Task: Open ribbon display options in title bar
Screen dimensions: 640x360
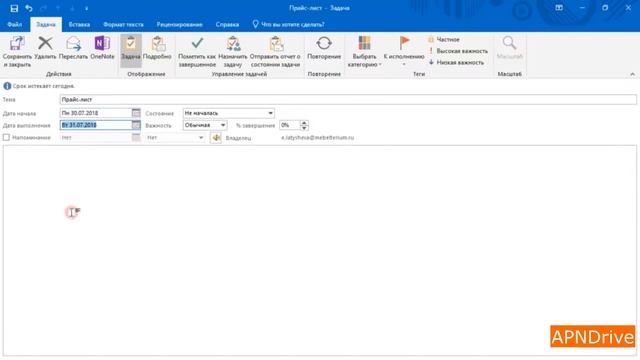Action: click(559, 8)
